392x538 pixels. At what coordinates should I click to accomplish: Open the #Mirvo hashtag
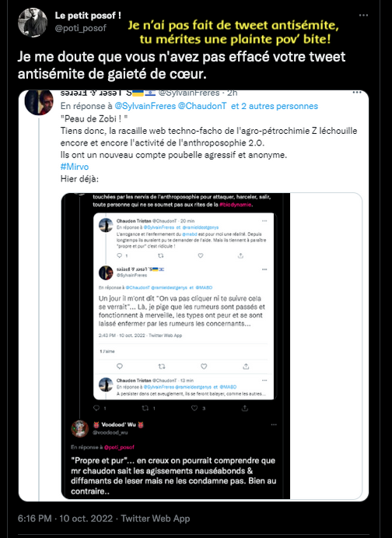(x=75, y=167)
